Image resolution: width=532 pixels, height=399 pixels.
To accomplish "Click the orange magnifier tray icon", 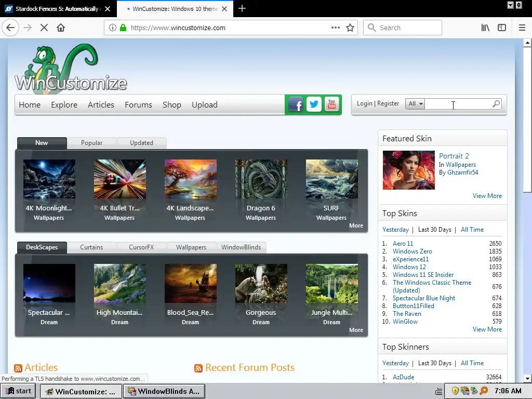I will coord(484,391).
